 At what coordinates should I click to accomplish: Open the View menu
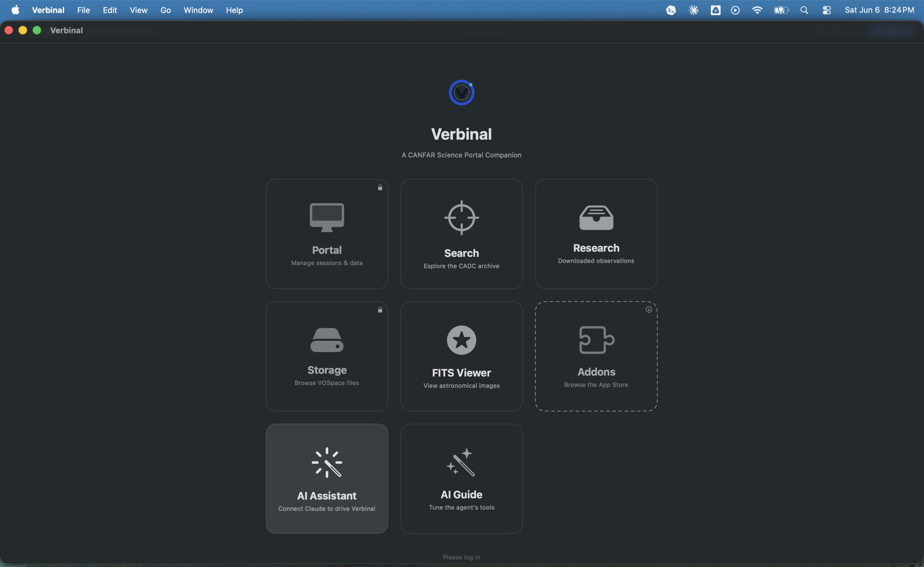coord(139,10)
